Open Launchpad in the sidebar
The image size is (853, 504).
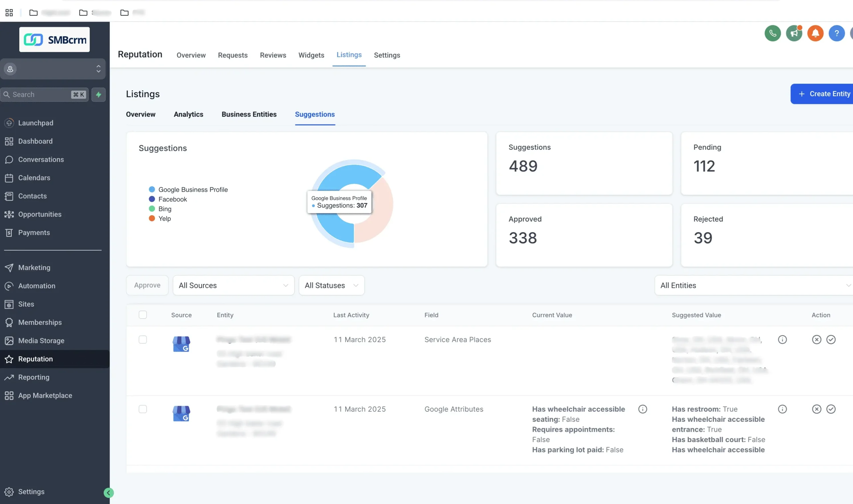pyautogui.click(x=36, y=123)
